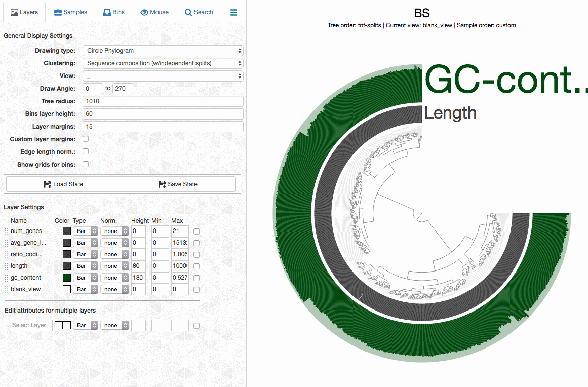Expand the Clustering dropdown

(163, 63)
